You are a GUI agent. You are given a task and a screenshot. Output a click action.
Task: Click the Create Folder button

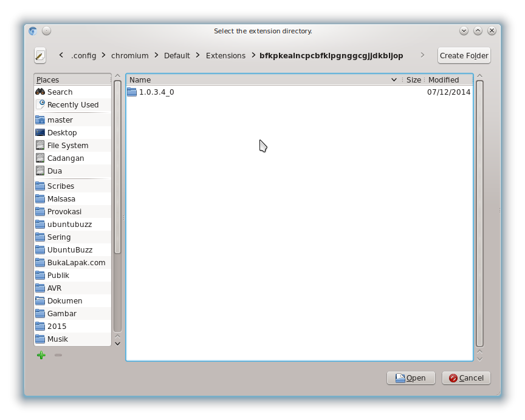(x=464, y=55)
